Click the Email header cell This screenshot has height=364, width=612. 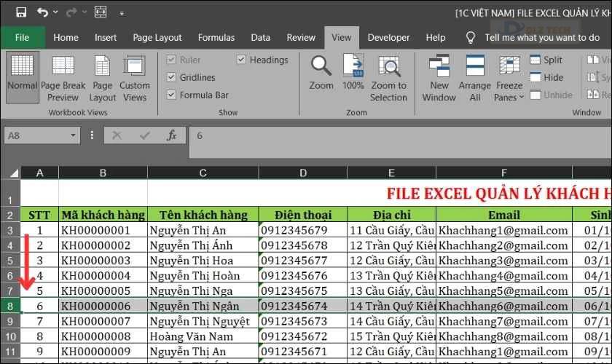[x=504, y=215]
